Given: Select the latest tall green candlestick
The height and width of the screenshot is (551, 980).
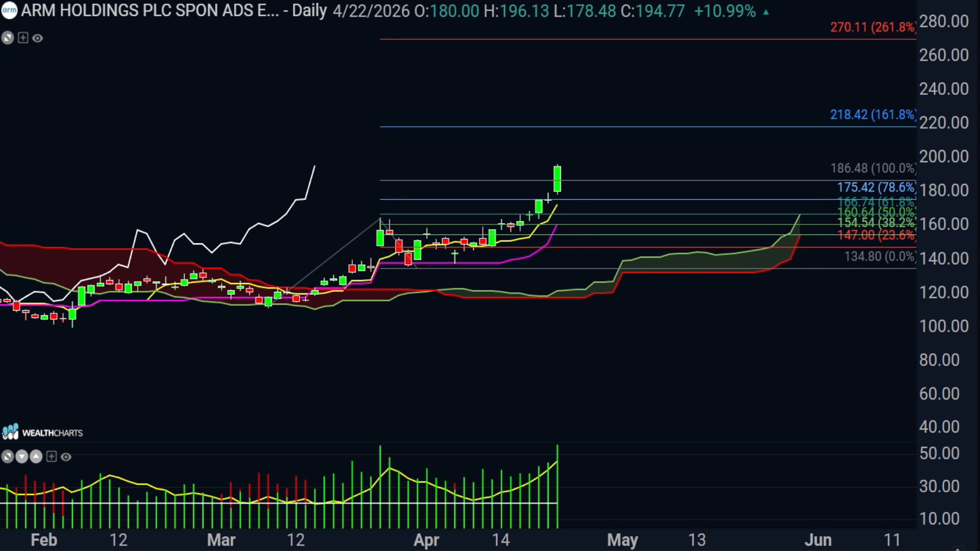Looking at the screenshot, I should point(557,179).
